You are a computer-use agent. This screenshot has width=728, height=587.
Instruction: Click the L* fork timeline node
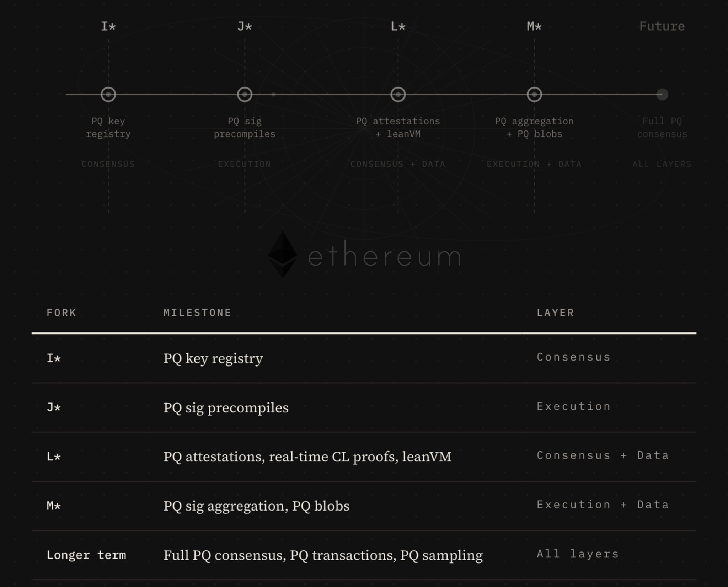pos(398,95)
